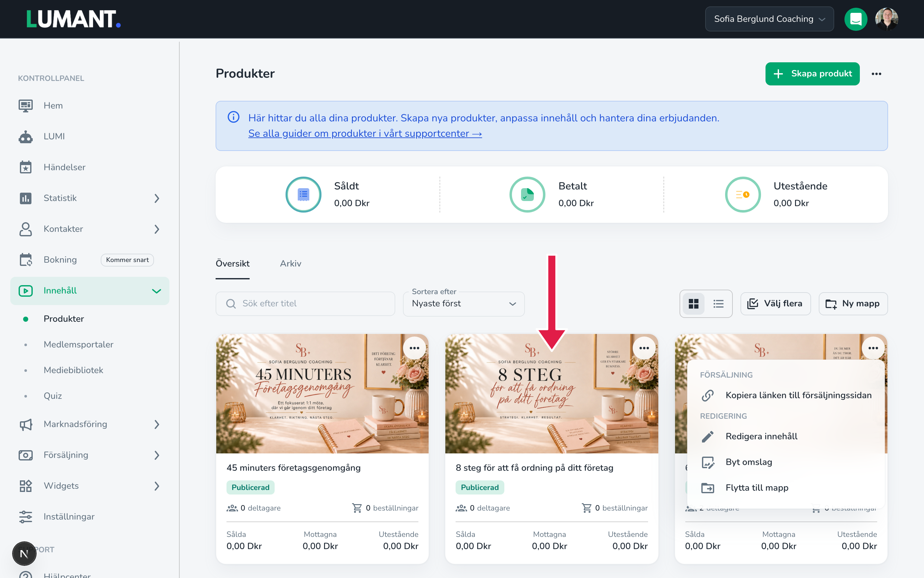Expand the Kontakter submenu chevron
The width and height of the screenshot is (924, 578).
(x=157, y=229)
